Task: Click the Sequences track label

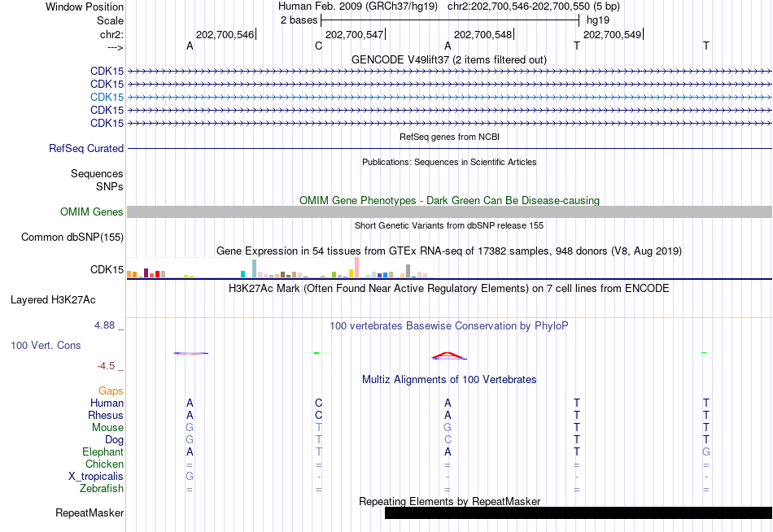Action: tap(97, 173)
